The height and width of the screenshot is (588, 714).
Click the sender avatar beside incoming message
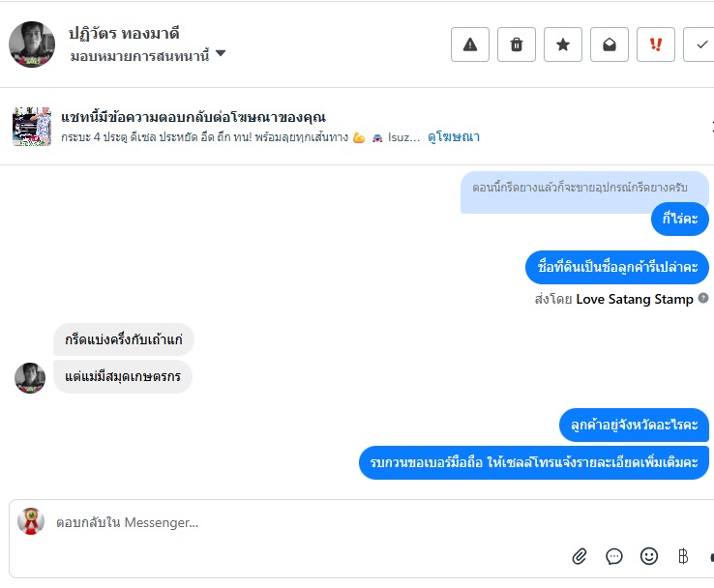tap(30, 378)
